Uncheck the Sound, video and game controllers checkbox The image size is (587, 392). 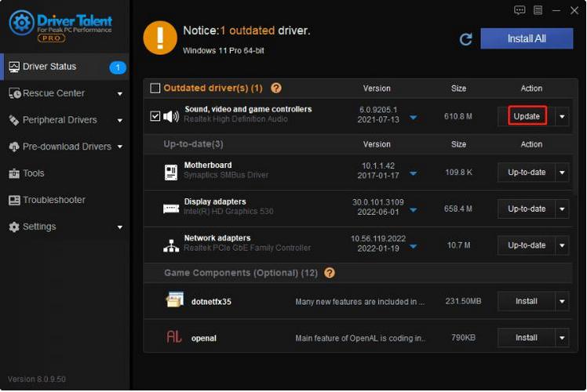click(x=155, y=116)
